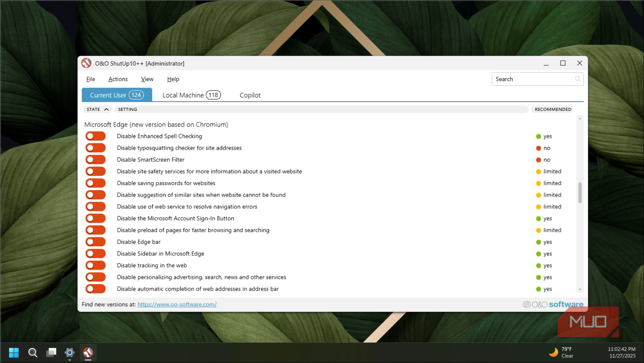Screen dimensions: 644x363
Task: Open the Windows Start menu
Action: (14, 352)
